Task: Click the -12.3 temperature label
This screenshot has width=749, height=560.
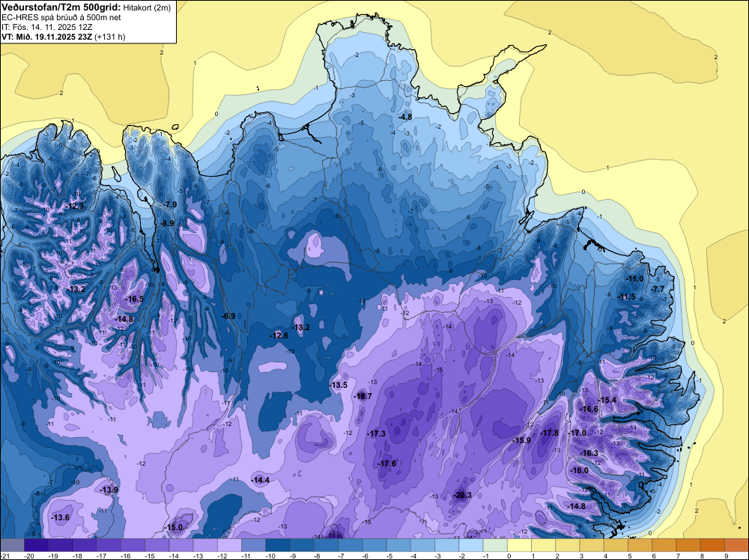Action: point(75,206)
